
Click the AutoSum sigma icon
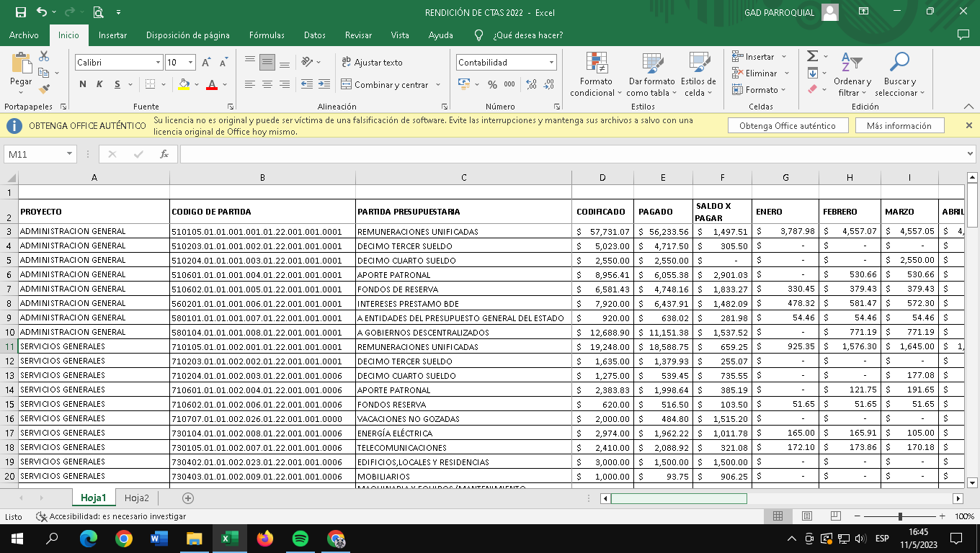812,56
